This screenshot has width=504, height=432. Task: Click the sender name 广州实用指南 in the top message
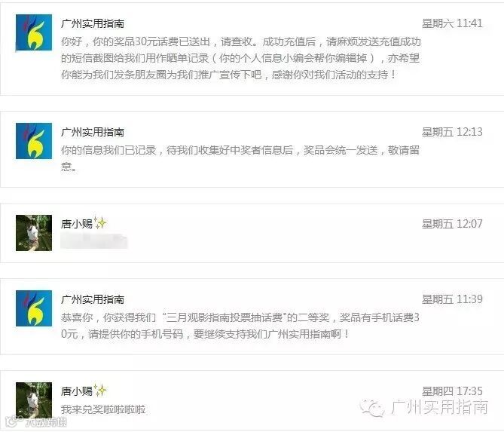tap(93, 23)
